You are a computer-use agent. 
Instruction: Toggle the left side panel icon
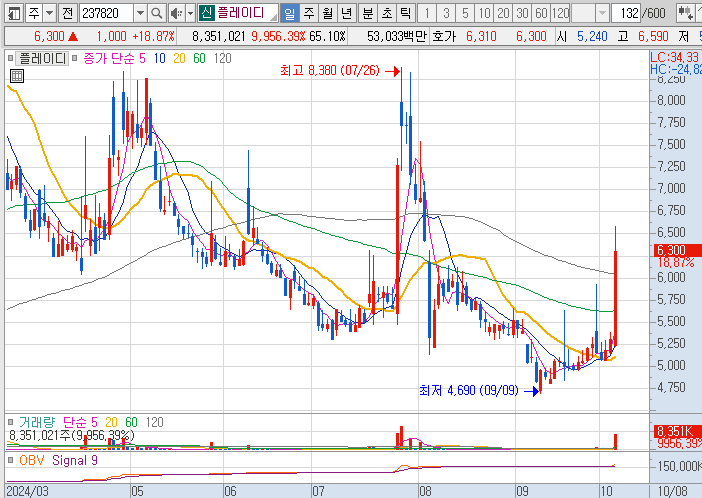14,13
